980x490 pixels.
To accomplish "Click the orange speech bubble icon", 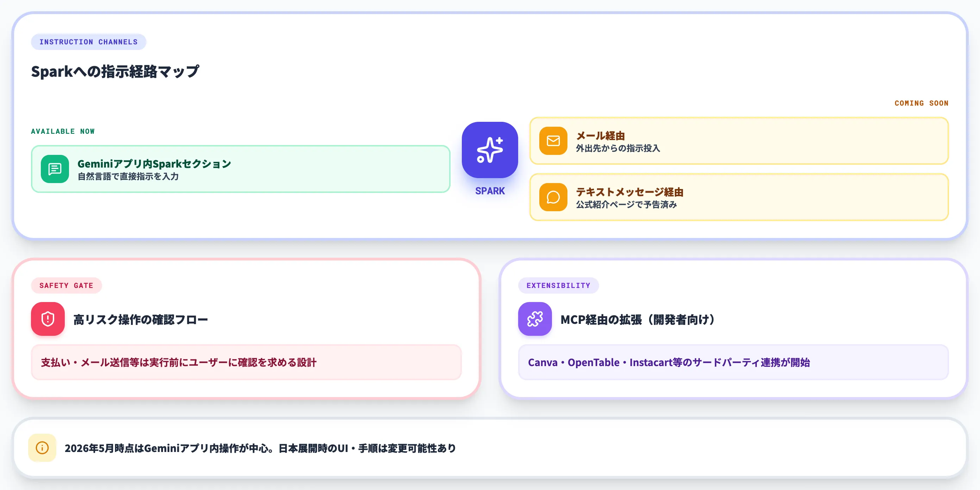I will pyautogui.click(x=553, y=197).
